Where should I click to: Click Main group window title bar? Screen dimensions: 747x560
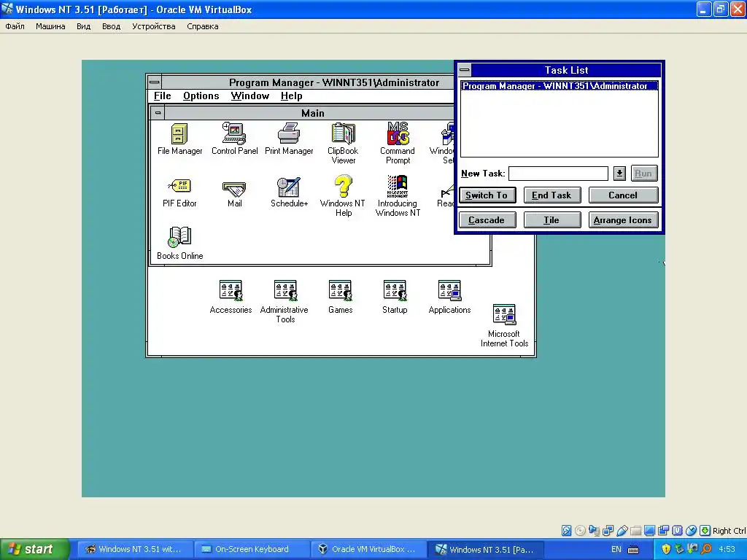312,113
